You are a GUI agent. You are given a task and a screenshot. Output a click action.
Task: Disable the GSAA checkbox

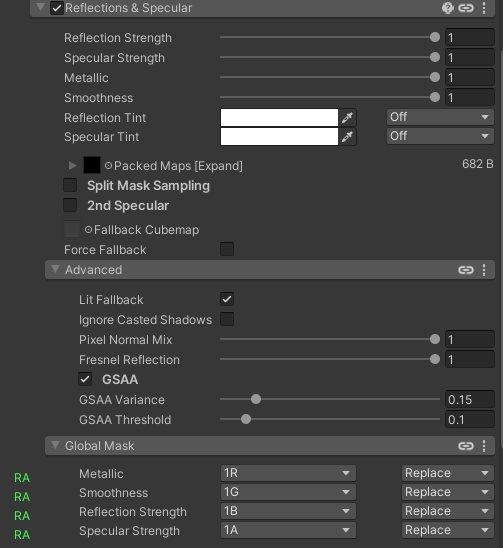click(x=85, y=379)
